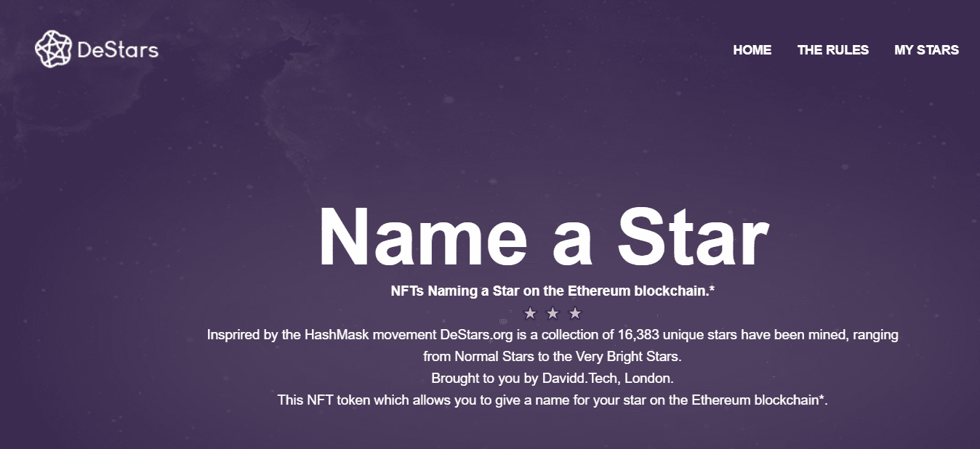
Task: Click the middle star icon under subtitle
Action: point(553,314)
